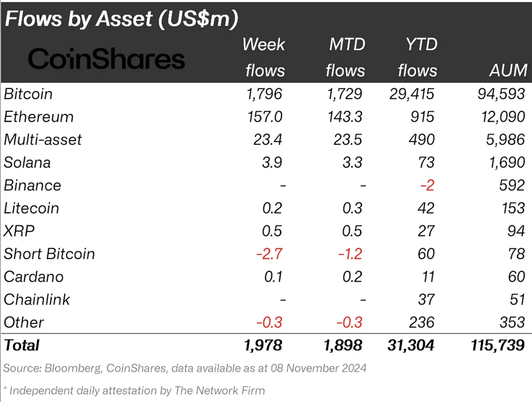Viewport: 532px width, 402px height.
Task: Click the Chainlink row label
Action: [x=37, y=300]
